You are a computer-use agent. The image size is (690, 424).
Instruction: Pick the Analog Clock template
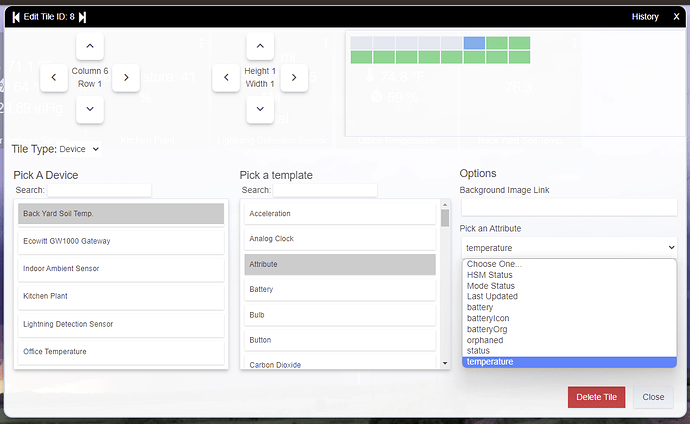click(340, 239)
